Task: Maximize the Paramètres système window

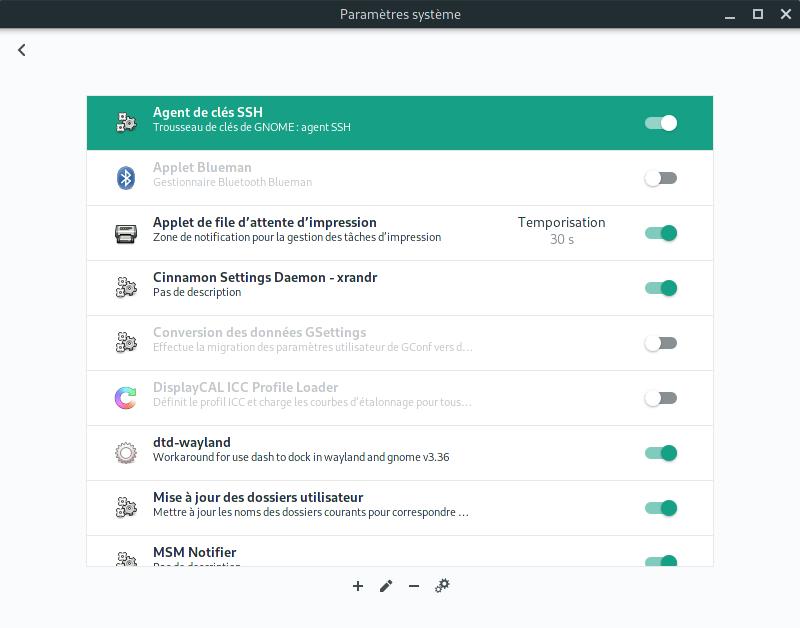Action: click(758, 14)
